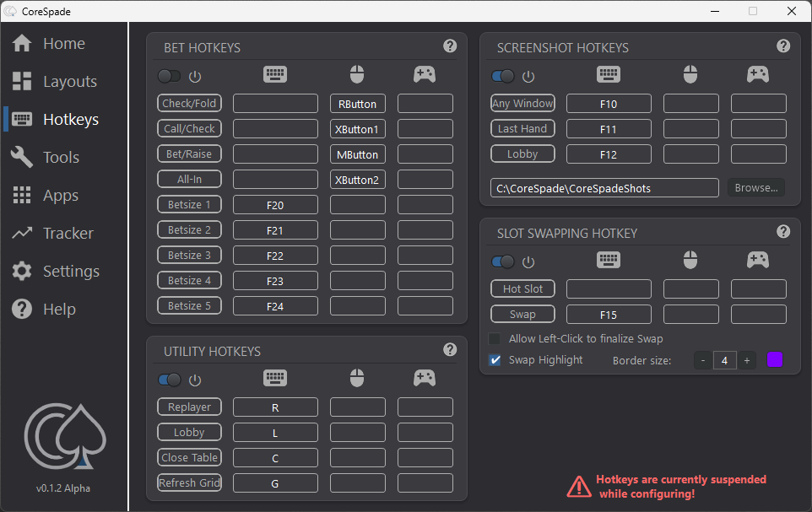Click the All-In button
This screenshot has width=812, height=512.
[x=190, y=179]
